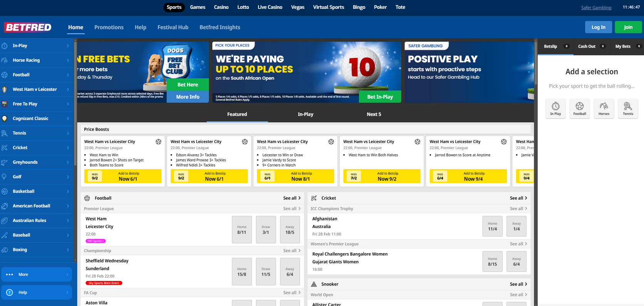Image resolution: width=644 pixels, height=306 pixels.
Task: Expand the Horse Racing sidebar chevron
Action: 68,61
